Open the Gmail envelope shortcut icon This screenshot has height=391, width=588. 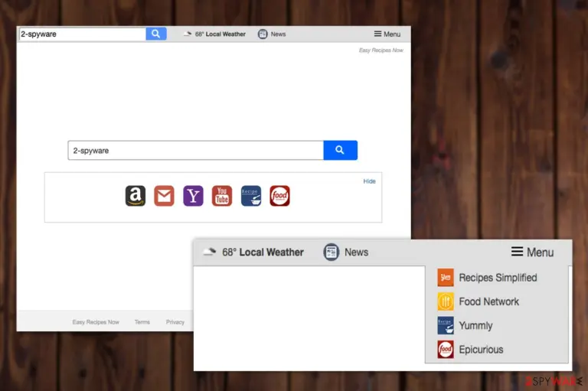click(165, 196)
